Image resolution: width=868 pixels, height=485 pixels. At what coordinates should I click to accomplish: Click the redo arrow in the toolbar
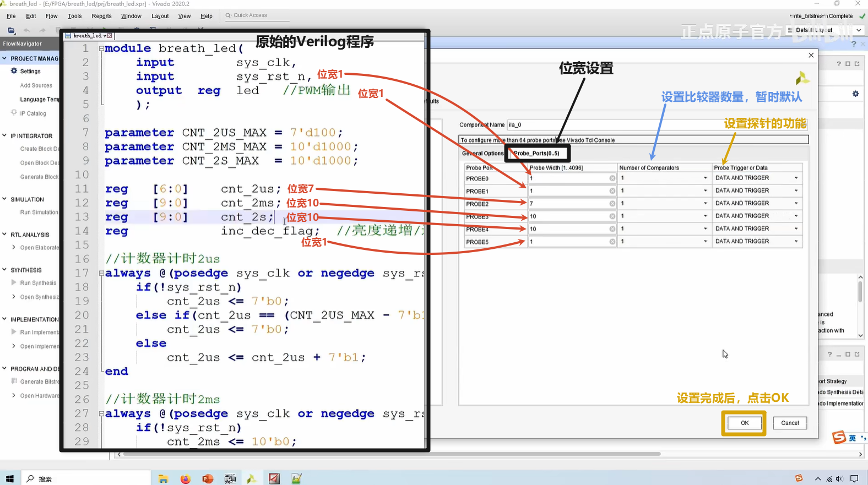point(42,31)
